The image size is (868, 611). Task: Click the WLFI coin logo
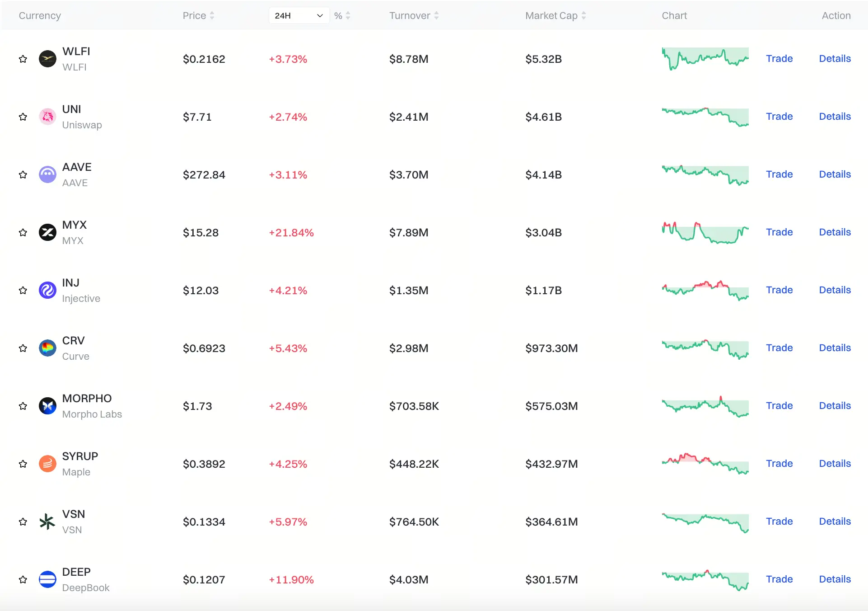pyautogui.click(x=47, y=59)
